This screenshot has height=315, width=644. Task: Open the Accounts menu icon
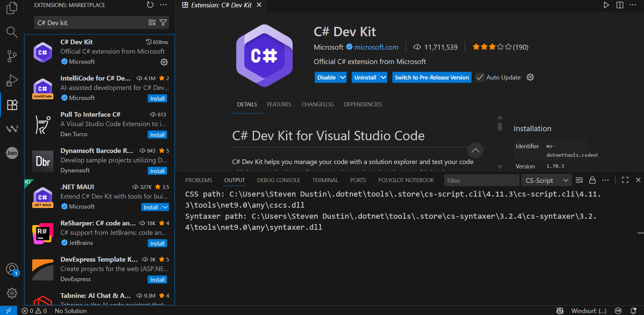pyautogui.click(x=12, y=269)
